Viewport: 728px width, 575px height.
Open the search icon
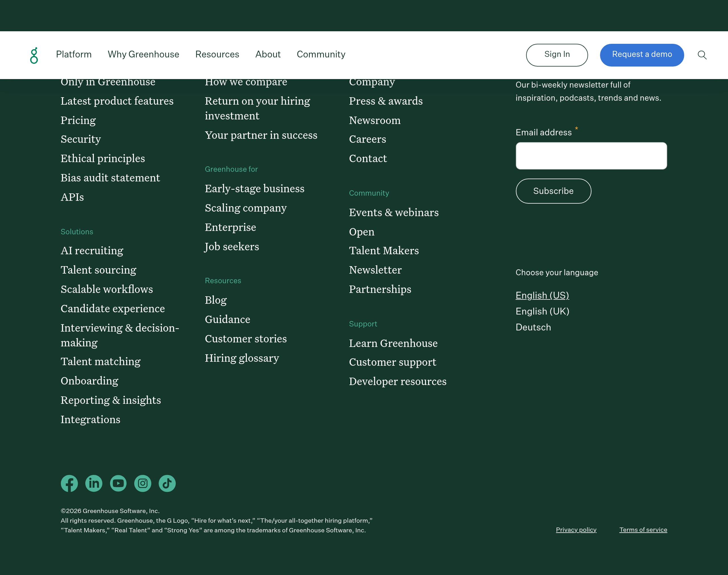(702, 55)
